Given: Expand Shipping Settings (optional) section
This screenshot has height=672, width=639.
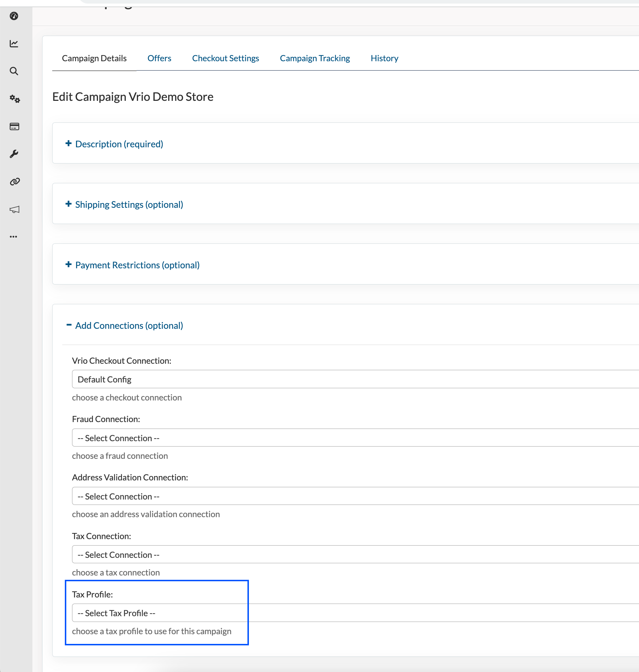Looking at the screenshot, I should (x=129, y=205).
